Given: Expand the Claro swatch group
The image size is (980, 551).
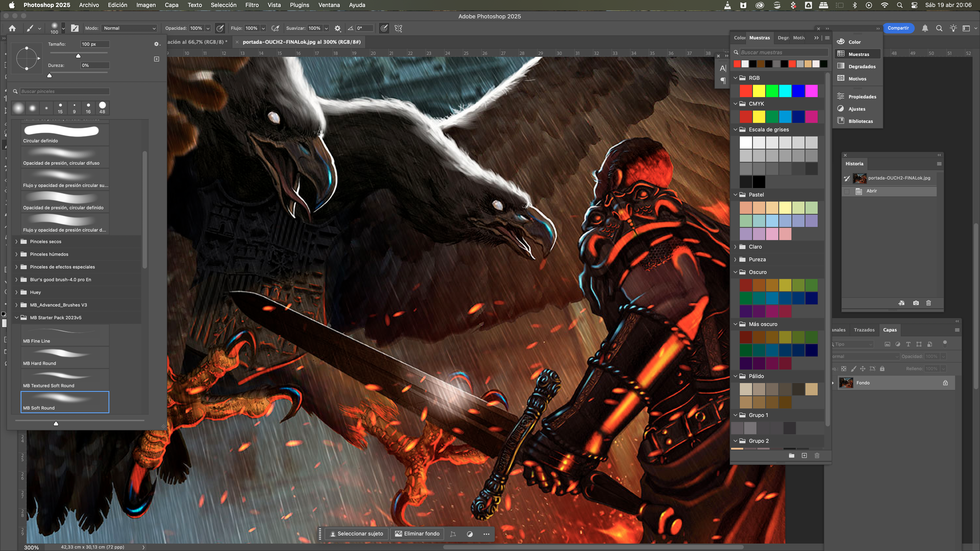Looking at the screenshot, I should tap(735, 246).
